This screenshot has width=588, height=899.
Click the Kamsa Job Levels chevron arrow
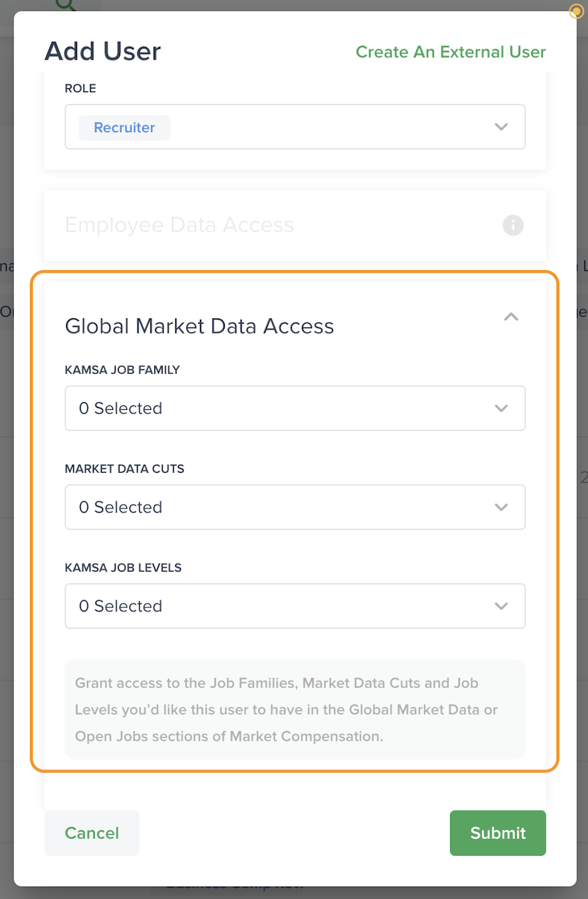click(x=501, y=606)
